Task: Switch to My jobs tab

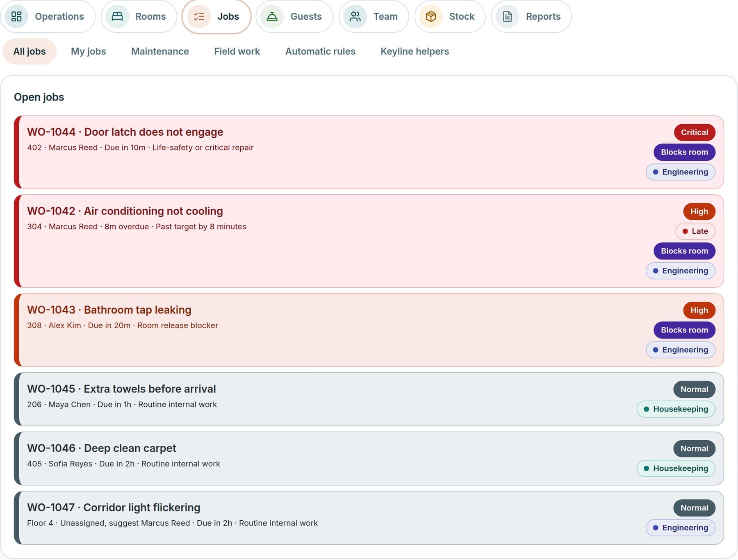Action: point(89,51)
